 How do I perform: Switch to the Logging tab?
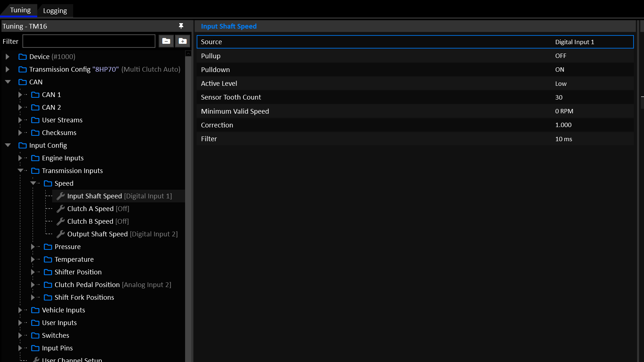click(55, 10)
